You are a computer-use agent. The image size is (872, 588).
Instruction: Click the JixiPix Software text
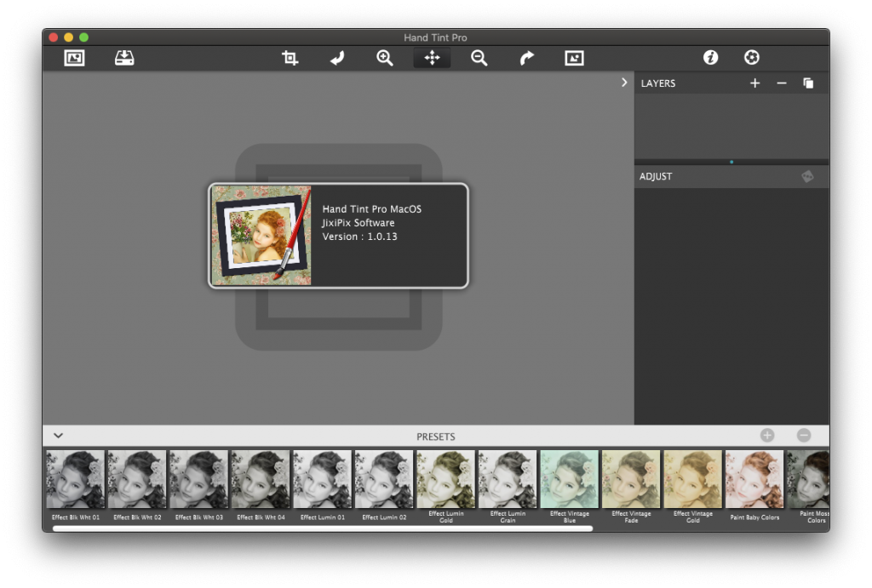click(359, 223)
